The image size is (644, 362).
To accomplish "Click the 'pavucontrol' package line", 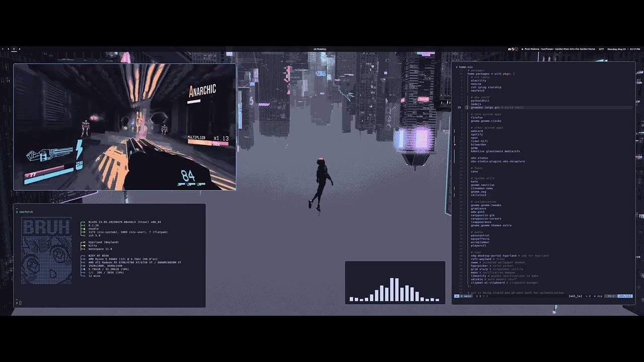I will pyautogui.click(x=480, y=235).
